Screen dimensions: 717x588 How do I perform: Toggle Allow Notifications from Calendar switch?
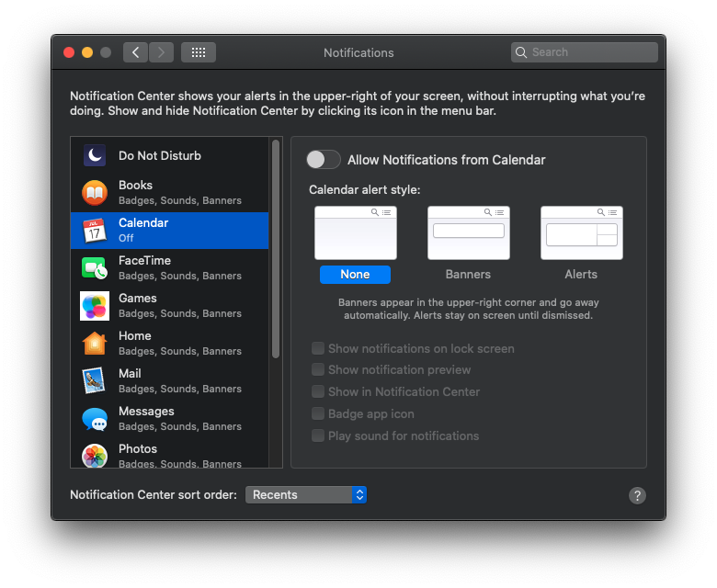click(x=324, y=160)
